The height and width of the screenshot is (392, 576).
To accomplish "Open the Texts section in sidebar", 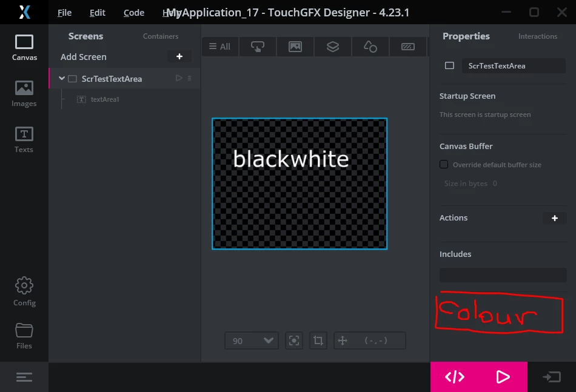I will tap(24, 139).
